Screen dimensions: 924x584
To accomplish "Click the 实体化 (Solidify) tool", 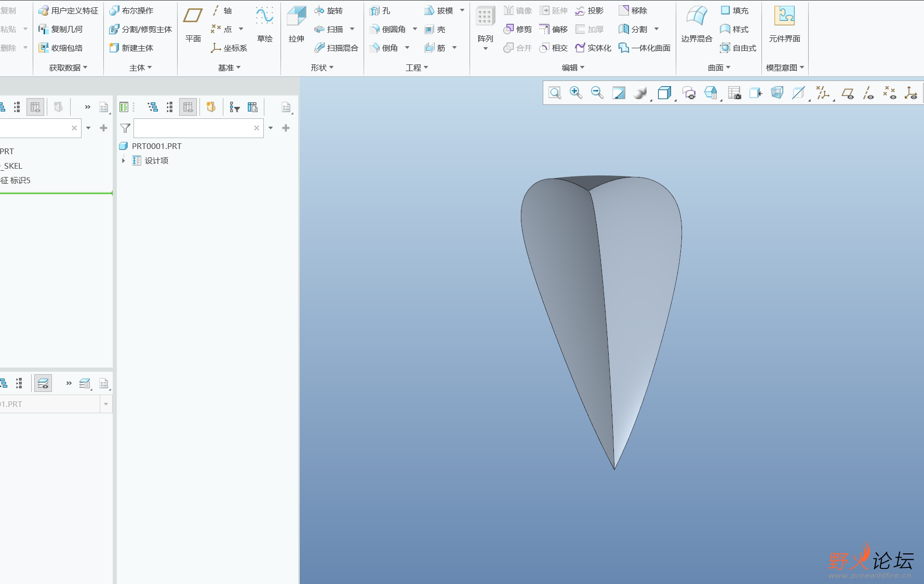I will click(x=593, y=48).
